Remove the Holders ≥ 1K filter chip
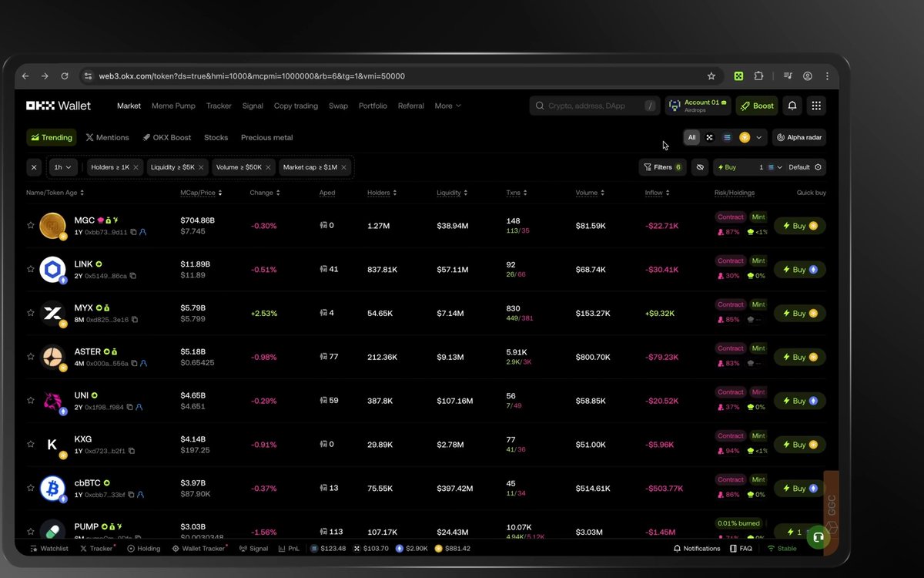The height and width of the screenshot is (578, 924). pos(136,167)
